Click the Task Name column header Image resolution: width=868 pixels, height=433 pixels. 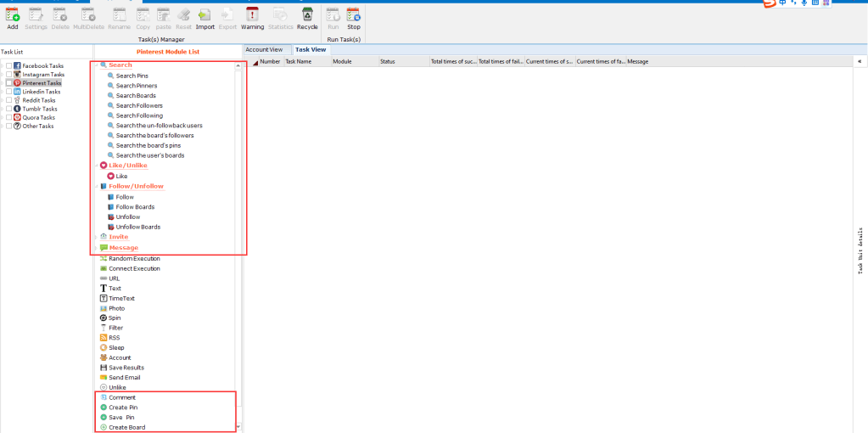click(x=298, y=62)
